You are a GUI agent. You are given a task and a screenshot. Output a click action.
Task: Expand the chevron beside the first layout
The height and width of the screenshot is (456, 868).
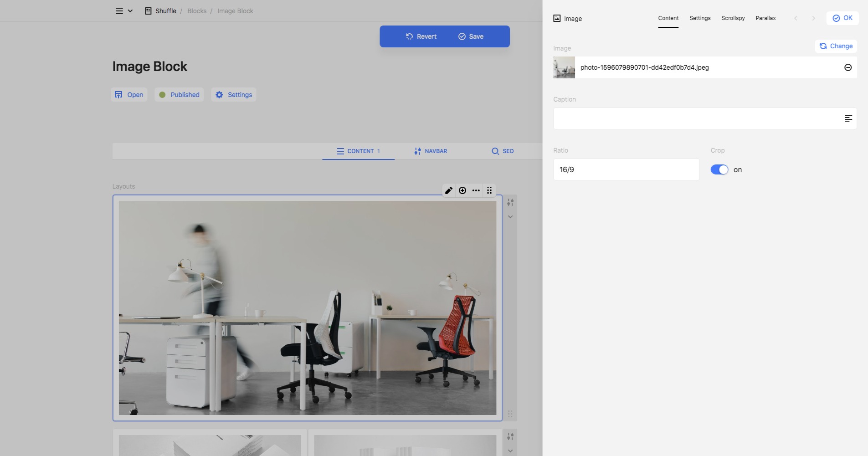510,217
